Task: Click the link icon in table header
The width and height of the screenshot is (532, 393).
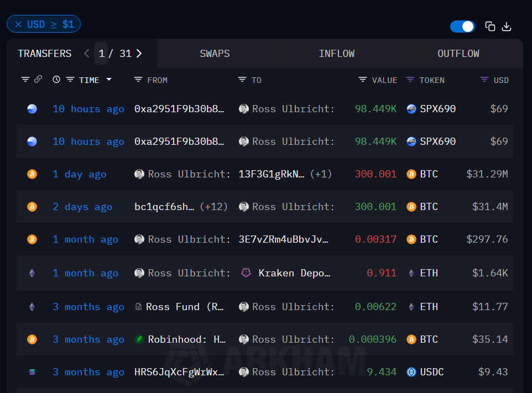Action: pyautogui.click(x=38, y=80)
